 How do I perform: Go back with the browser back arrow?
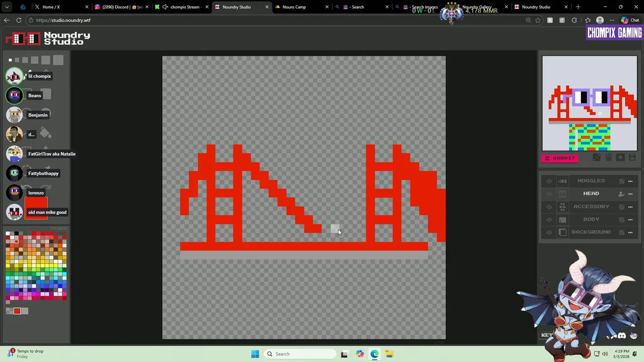(x=7, y=20)
